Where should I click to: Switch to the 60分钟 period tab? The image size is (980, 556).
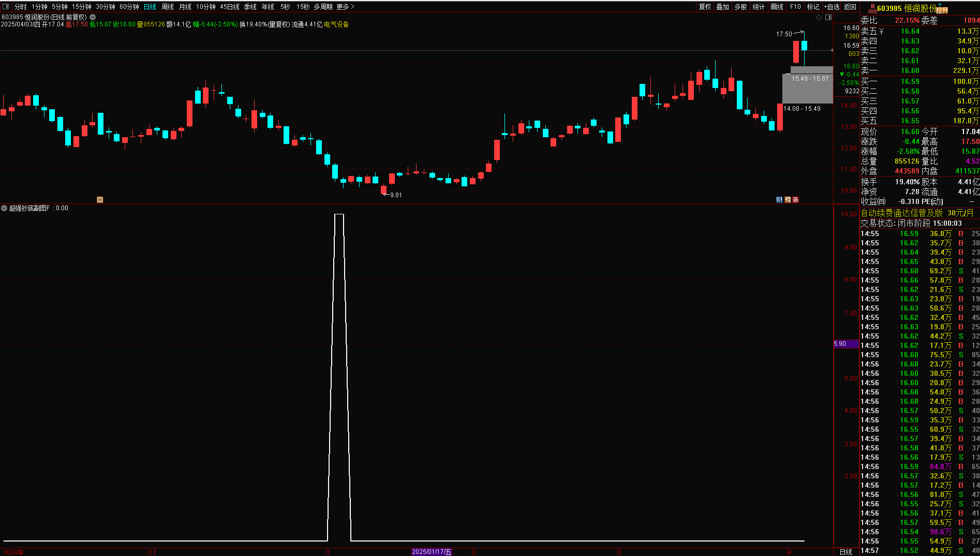tap(129, 7)
